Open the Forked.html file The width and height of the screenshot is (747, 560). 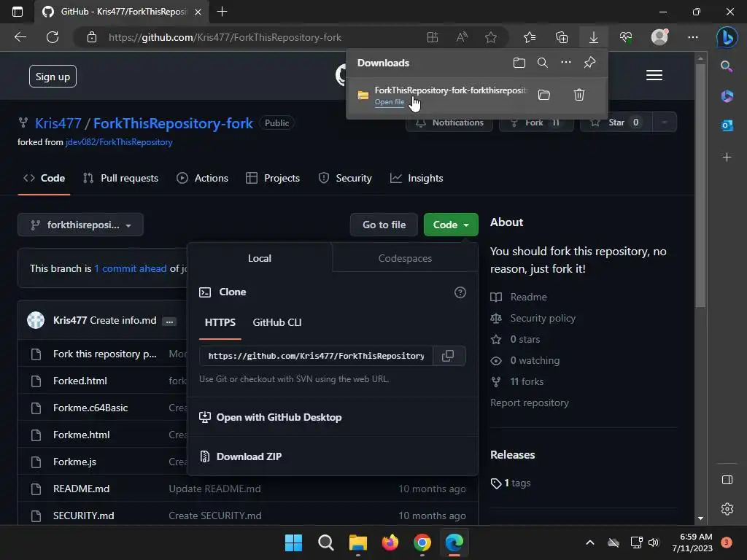pos(80,381)
